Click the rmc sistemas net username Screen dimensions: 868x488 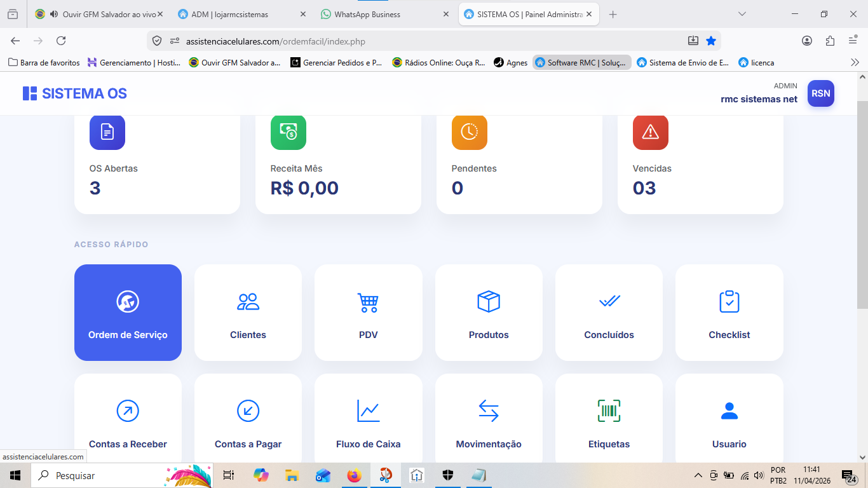(759, 99)
